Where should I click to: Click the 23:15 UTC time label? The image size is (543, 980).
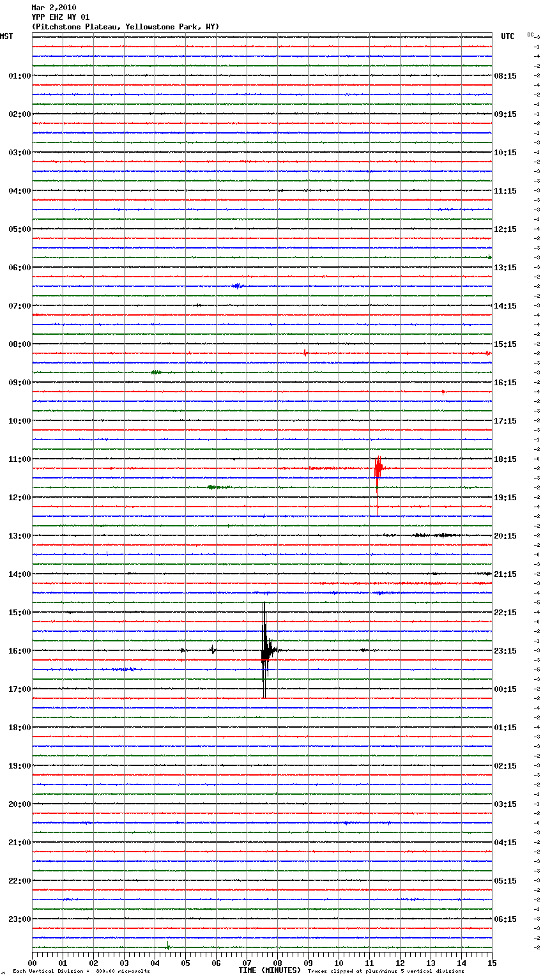[x=505, y=651]
